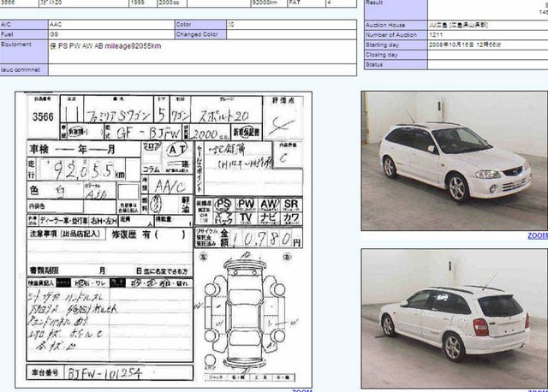The width and height of the screenshot is (548, 392).
Task: Click the 'FAT' transmission cell in top row
Action: (307, 3)
